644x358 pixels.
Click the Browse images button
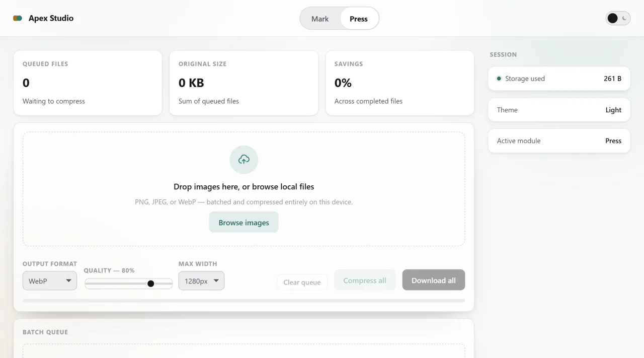(x=244, y=223)
